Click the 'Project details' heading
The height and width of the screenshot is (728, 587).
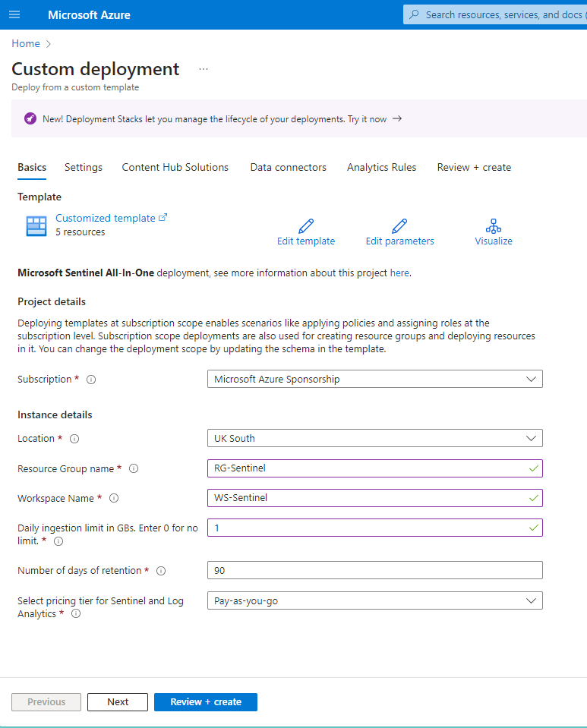(52, 302)
